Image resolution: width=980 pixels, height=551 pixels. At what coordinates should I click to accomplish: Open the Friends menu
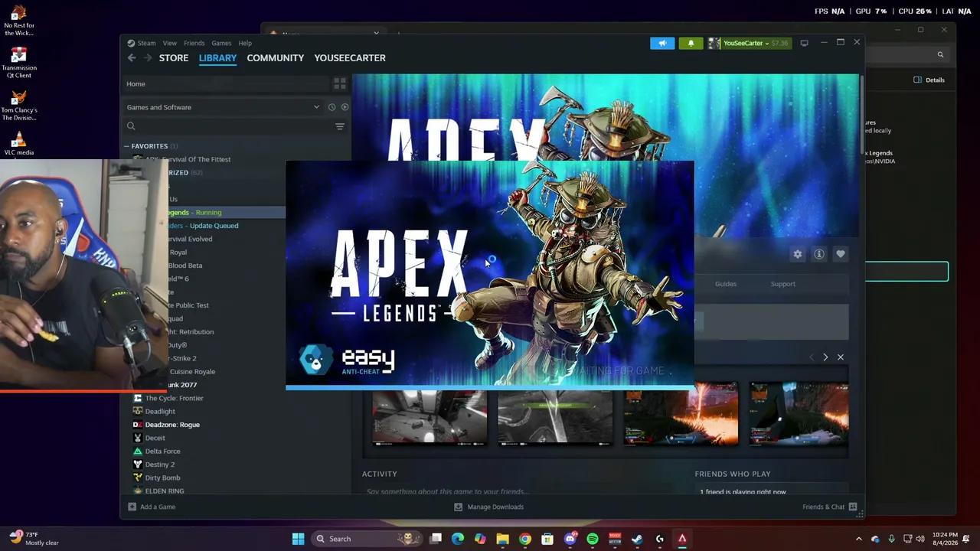[194, 43]
